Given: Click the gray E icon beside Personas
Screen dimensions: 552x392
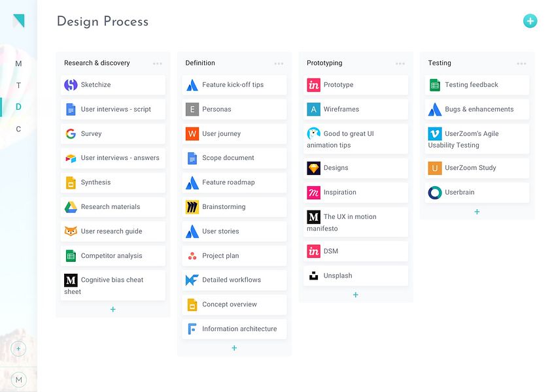Looking at the screenshot, I should coord(192,109).
